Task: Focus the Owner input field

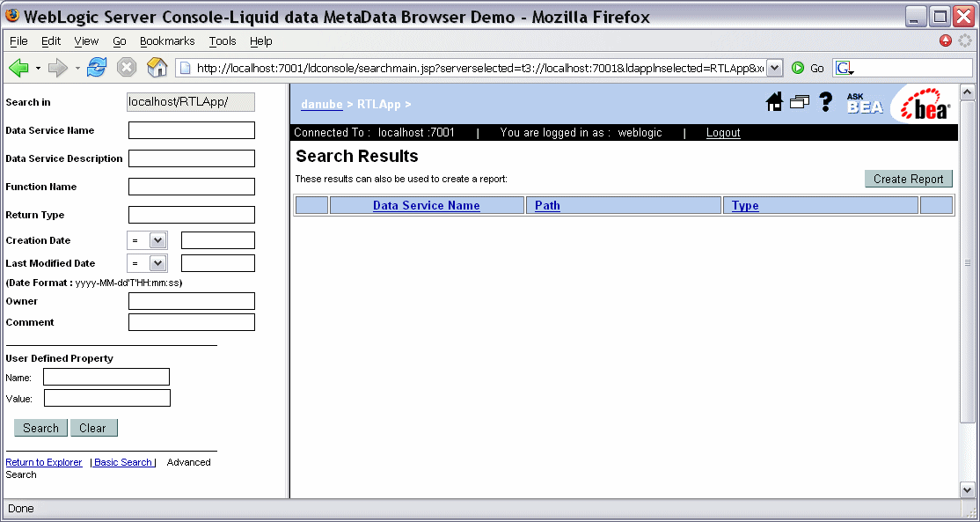Action: tap(192, 301)
